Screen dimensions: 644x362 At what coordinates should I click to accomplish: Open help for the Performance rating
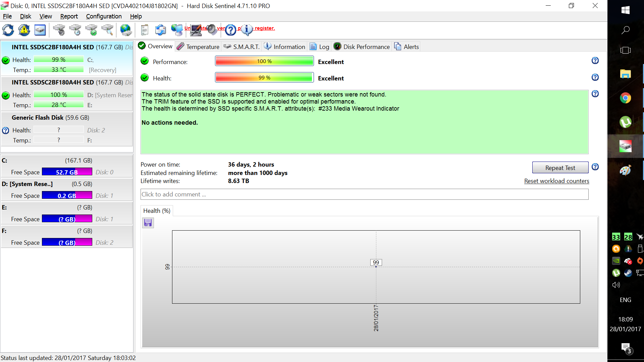(x=595, y=61)
